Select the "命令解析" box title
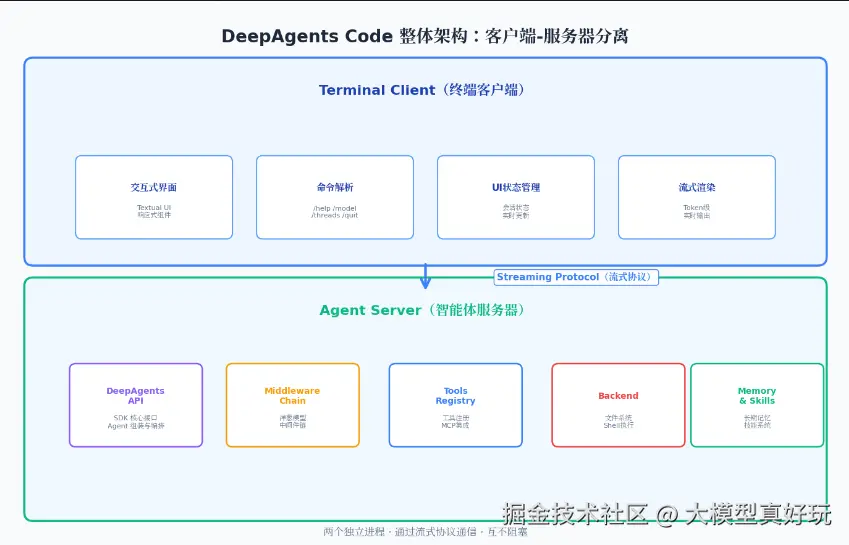 pyautogui.click(x=335, y=187)
